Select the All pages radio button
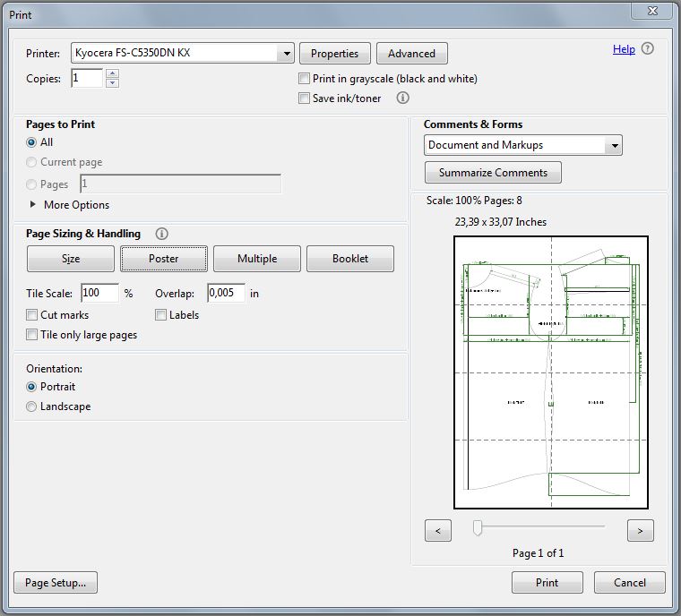The height and width of the screenshot is (616, 681). coord(31,142)
